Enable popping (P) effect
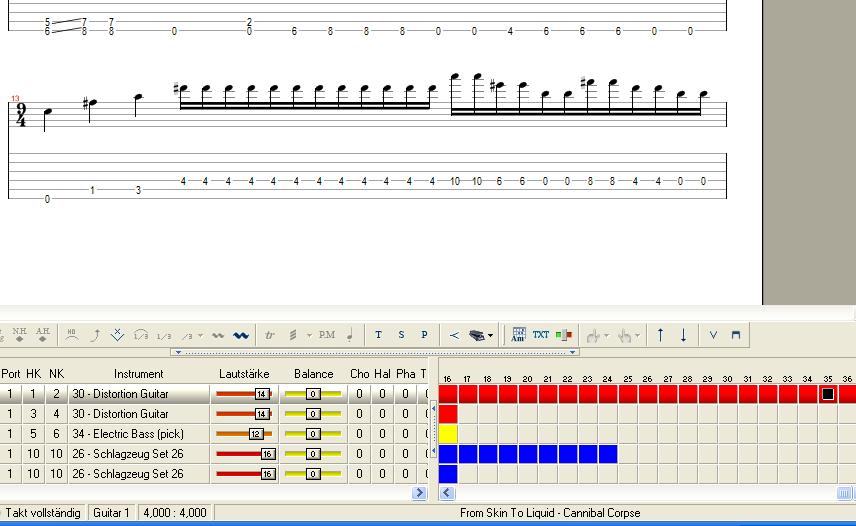The height and width of the screenshot is (526, 856). [424, 335]
